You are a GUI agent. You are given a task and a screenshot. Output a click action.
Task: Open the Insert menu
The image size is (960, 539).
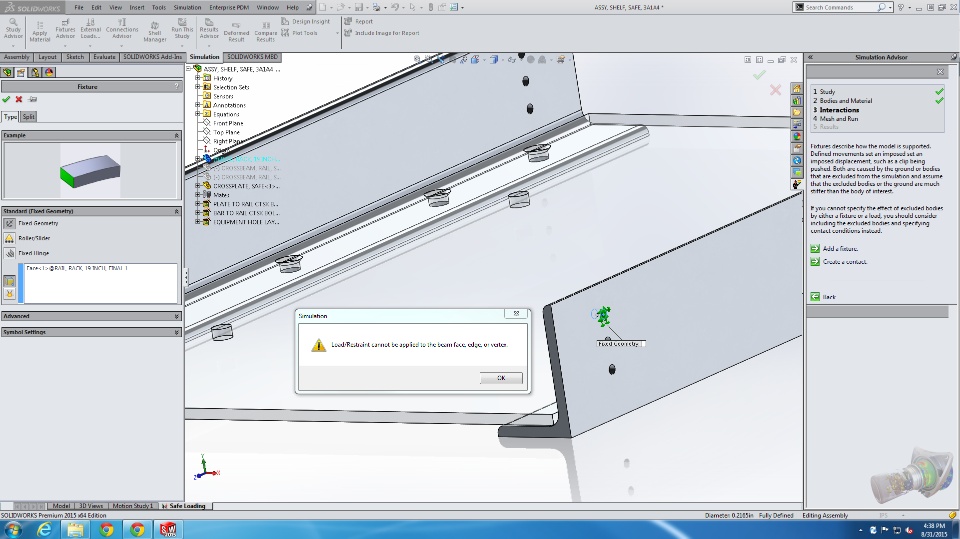click(137, 7)
